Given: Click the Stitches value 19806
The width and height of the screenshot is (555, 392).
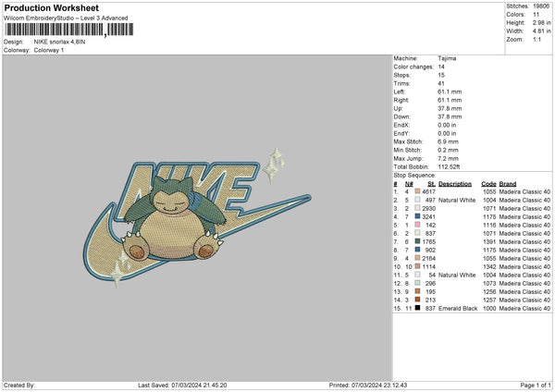Looking at the screenshot, I should pos(541,6).
